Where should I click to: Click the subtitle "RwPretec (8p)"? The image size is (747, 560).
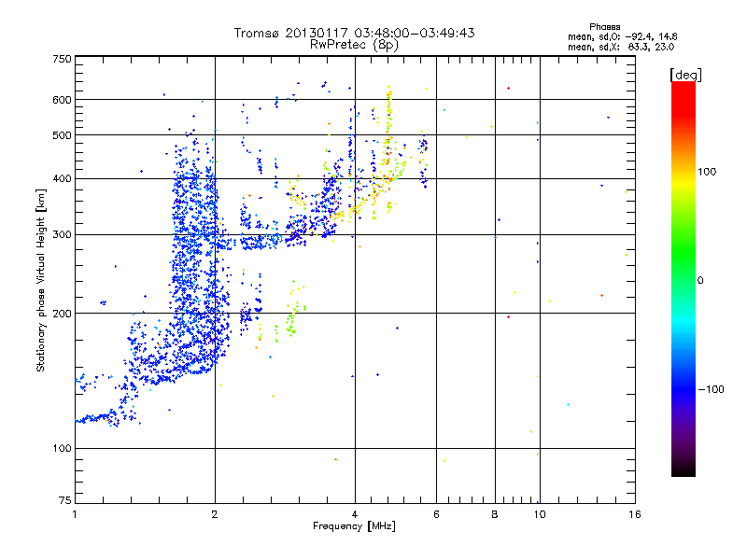click(x=354, y=45)
